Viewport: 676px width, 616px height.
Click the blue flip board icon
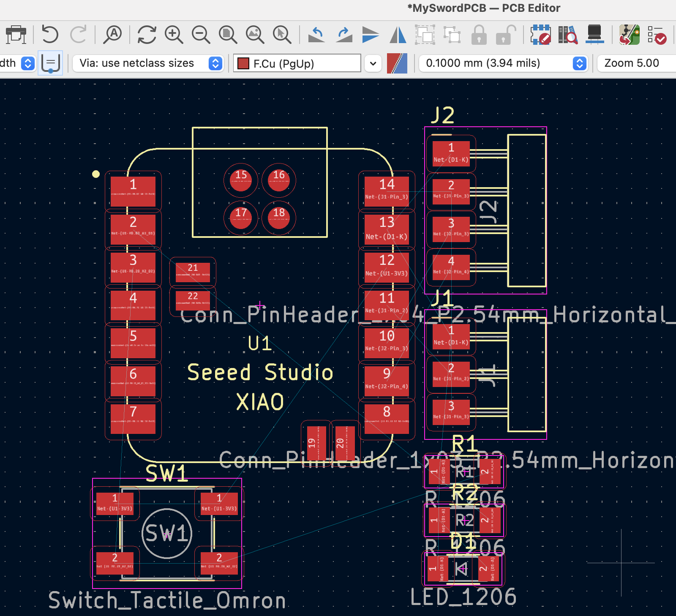pyautogui.click(x=371, y=35)
